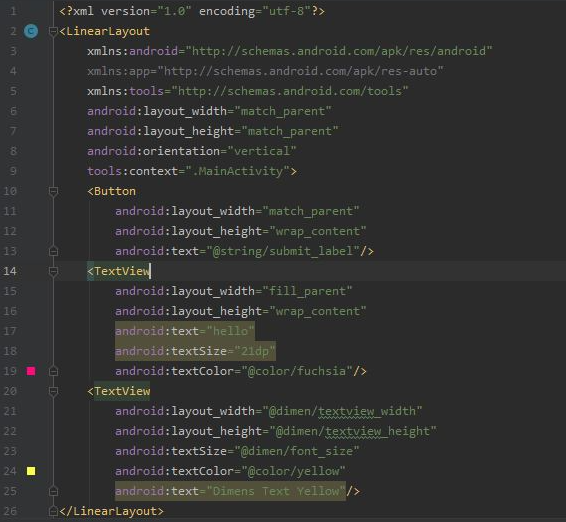This screenshot has height=522, width=566.
Task: Click the "@dimen/textview_height" value
Action: (x=353, y=431)
